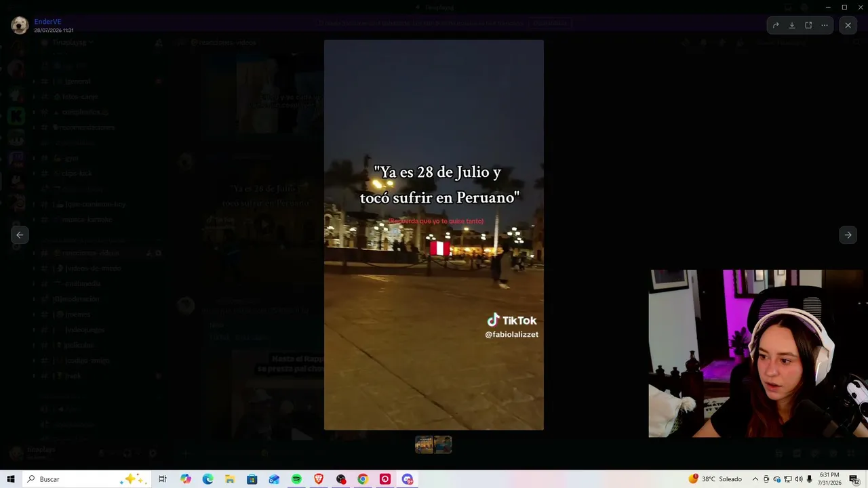Show hidden system tray icons chevron
Screen dimensions: 868x488
click(755, 479)
